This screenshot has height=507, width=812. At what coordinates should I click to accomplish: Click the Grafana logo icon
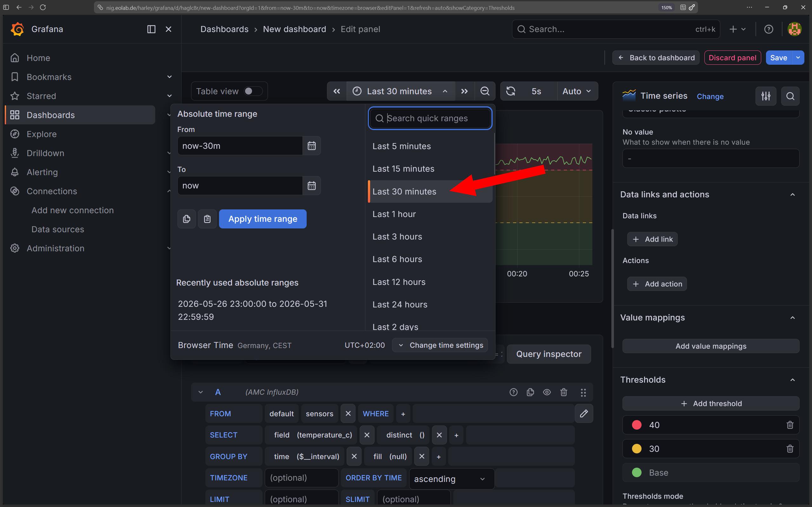[x=17, y=29]
